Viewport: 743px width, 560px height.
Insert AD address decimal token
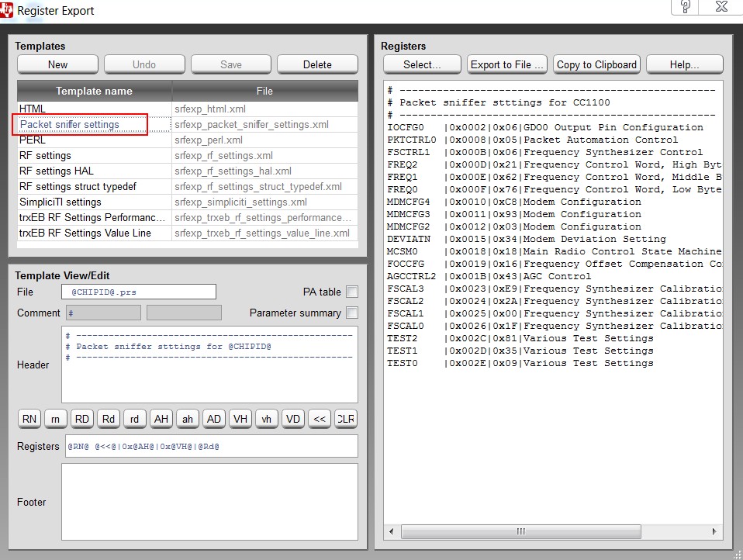[x=214, y=419]
